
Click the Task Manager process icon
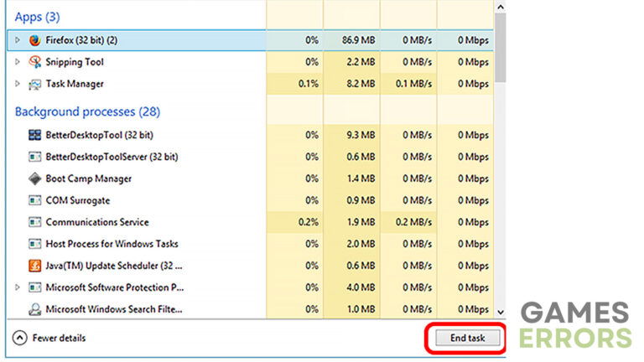(x=34, y=84)
